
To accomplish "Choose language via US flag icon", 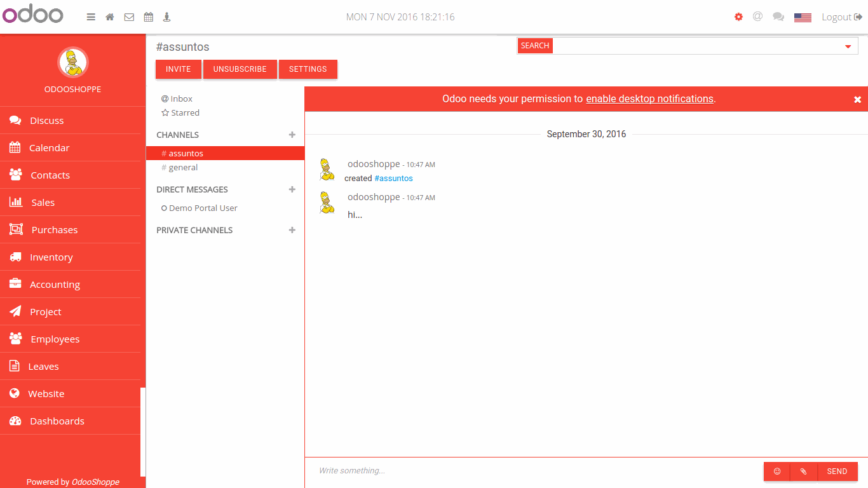I will click(803, 18).
